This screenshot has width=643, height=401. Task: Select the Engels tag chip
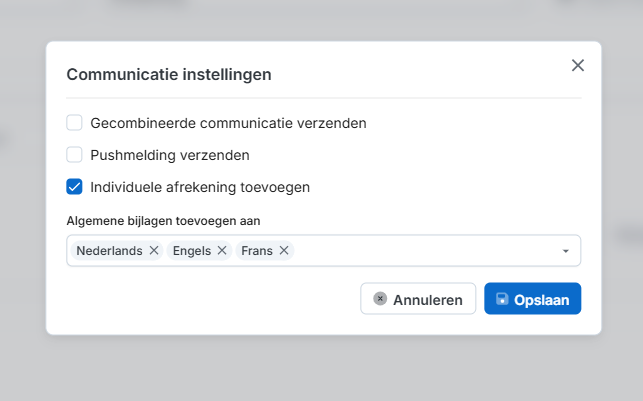191,251
